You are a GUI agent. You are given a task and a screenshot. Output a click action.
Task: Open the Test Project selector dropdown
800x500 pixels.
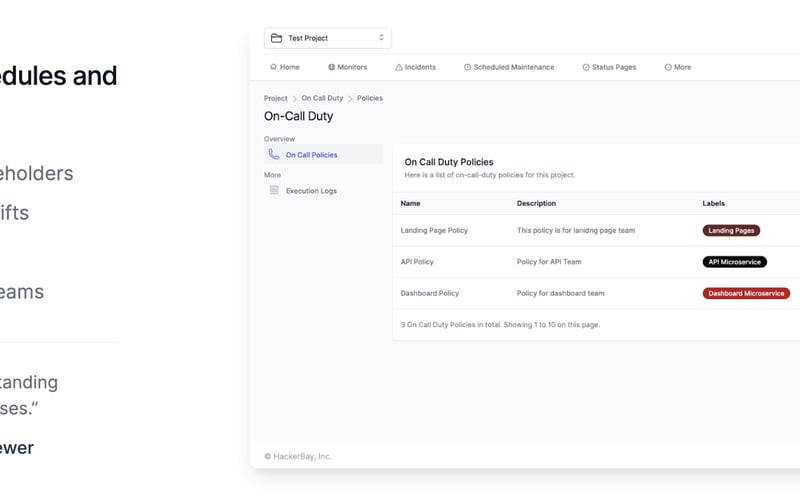[x=328, y=38]
